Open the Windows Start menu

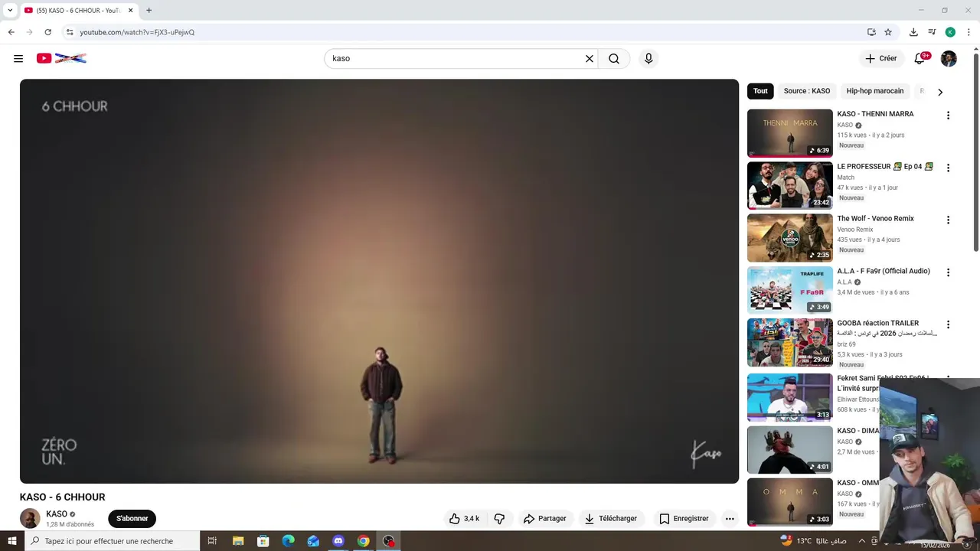[11, 541]
